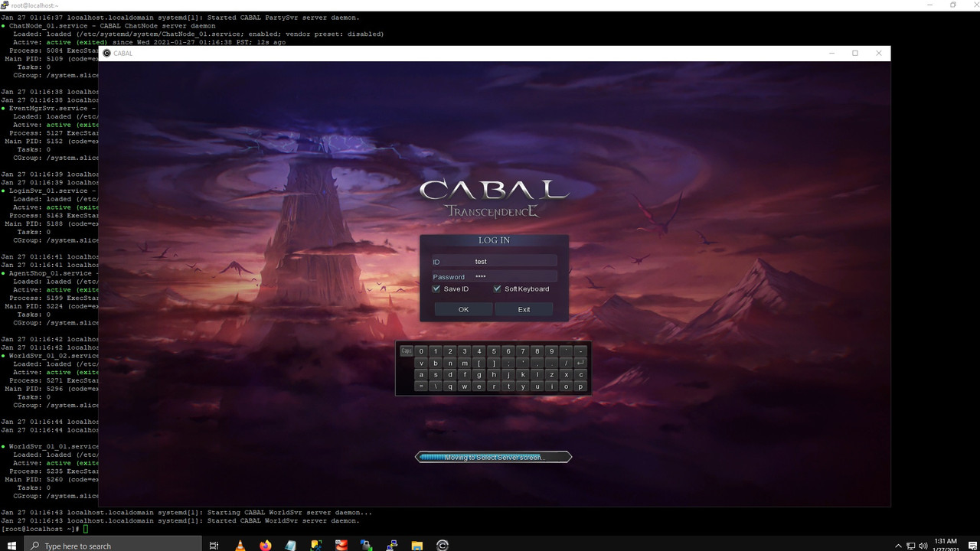This screenshot has width=980, height=551.
Task: Click the PuTTY terminal title bar icon
Action: (x=5, y=5)
